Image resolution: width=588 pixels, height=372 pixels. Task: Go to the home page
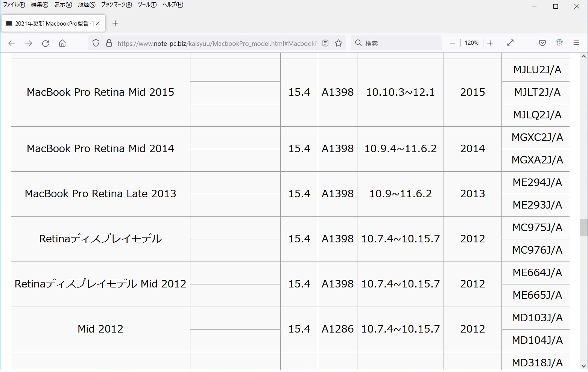coord(62,43)
